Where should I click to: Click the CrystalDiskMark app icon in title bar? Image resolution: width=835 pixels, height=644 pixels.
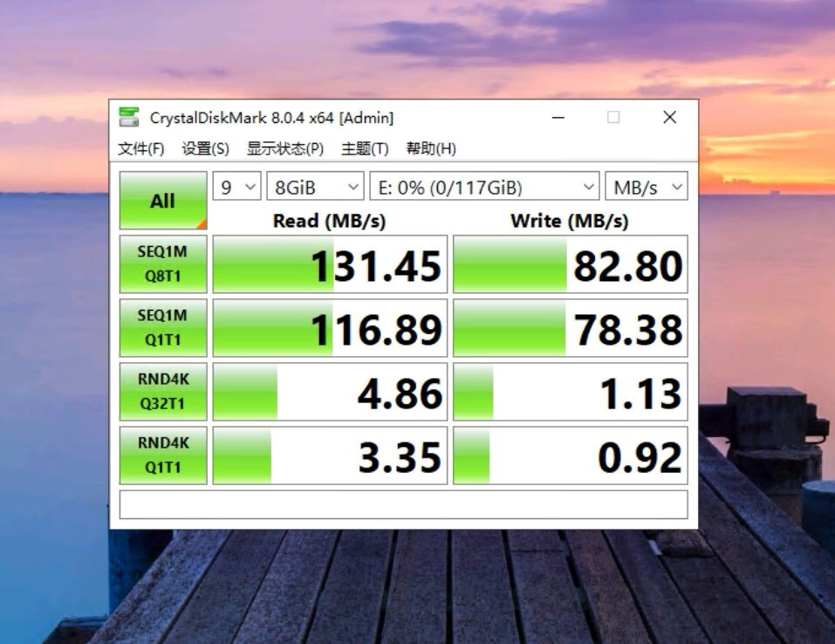click(129, 117)
